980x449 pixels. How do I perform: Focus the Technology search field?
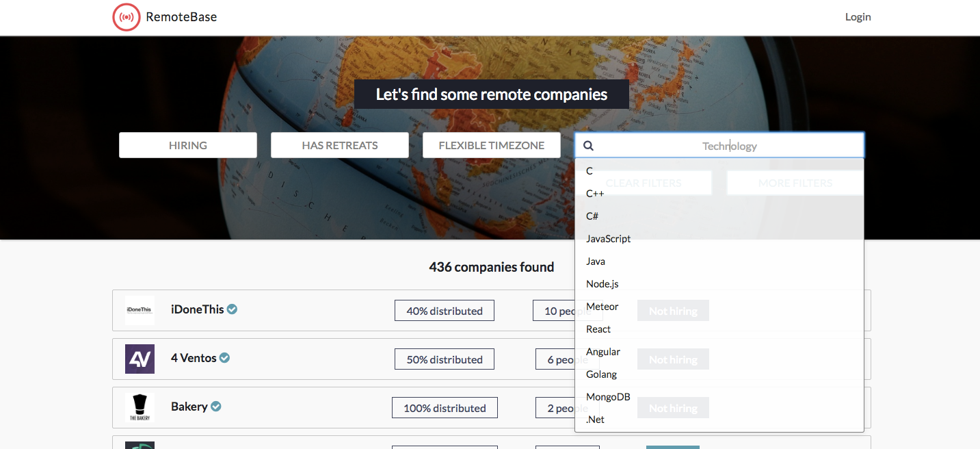click(719, 145)
